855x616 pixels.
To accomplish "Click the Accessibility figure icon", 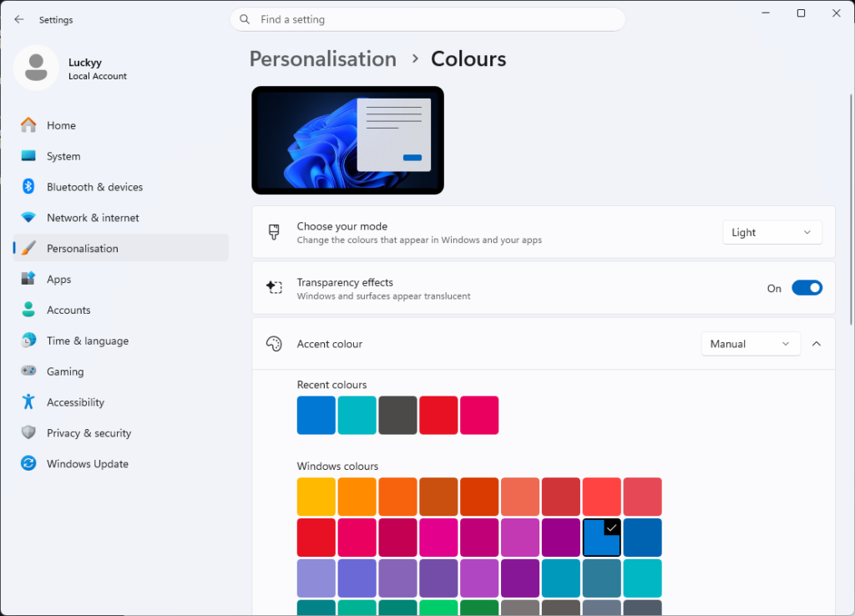I will tap(28, 401).
